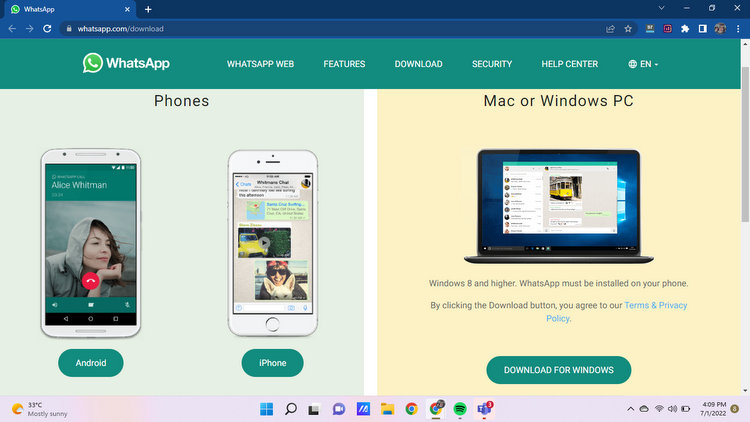Click the first extension icon in toolbar
The image size is (750, 422).
pyautogui.click(x=650, y=29)
